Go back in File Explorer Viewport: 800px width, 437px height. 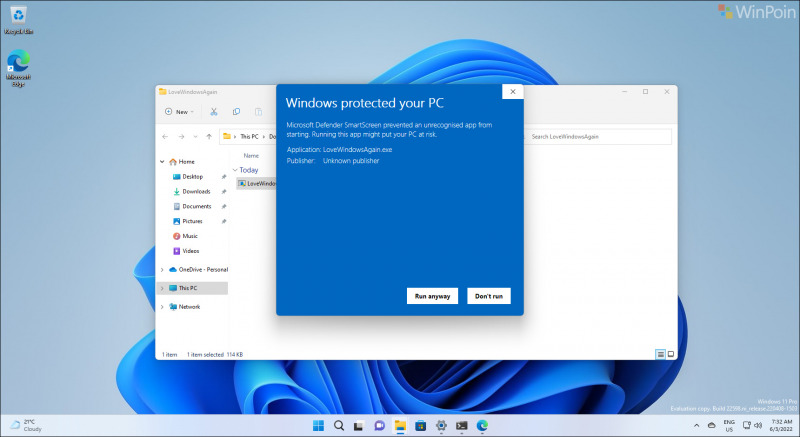pyautogui.click(x=165, y=137)
